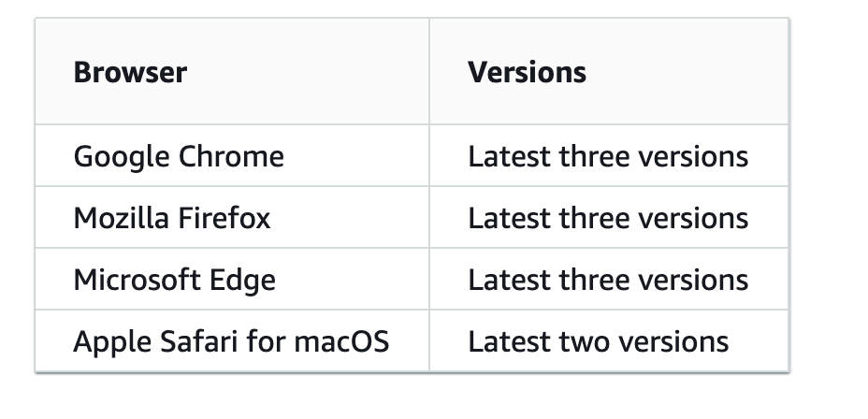This screenshot has height=419, width=868.
Task: Click the versions cell in Microsoft Edge row
Action: 609,279
